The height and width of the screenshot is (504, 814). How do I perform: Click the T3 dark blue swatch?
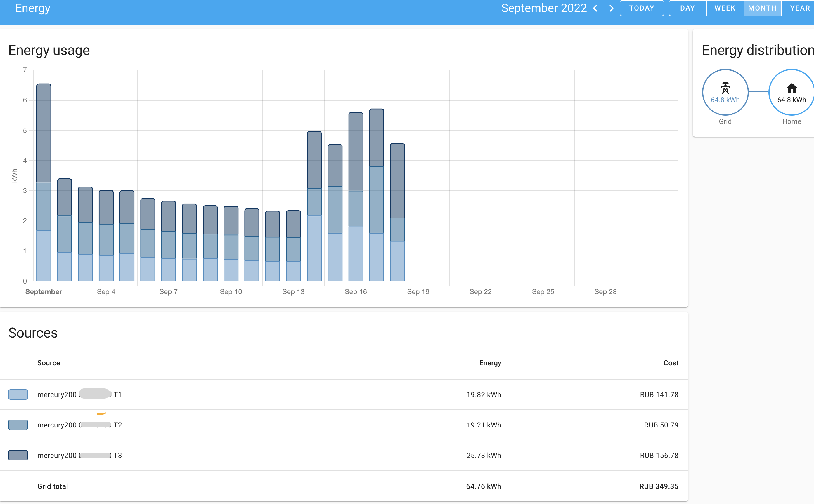[x=18, y=455]
